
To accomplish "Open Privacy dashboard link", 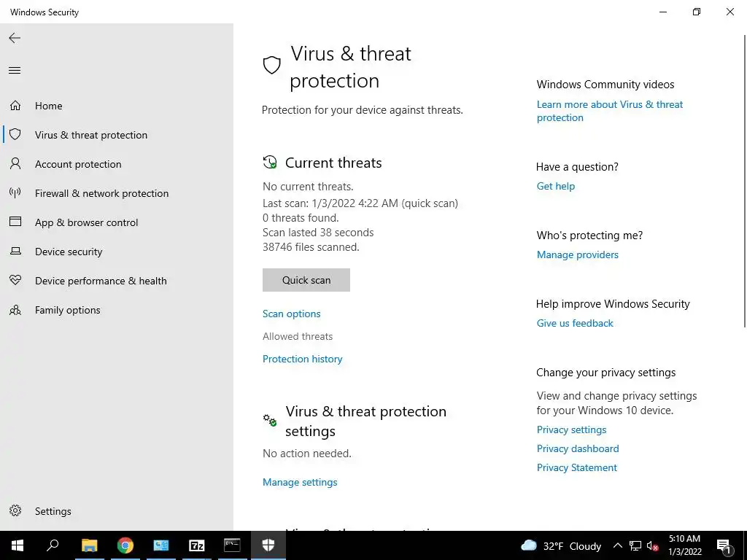I will coord(578,448).
